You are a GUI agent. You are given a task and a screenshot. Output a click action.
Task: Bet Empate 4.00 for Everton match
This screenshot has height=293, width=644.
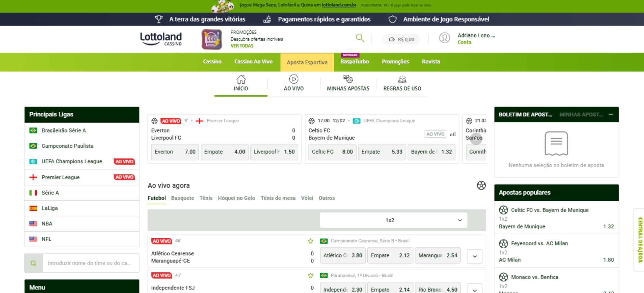tap(225, 152)
